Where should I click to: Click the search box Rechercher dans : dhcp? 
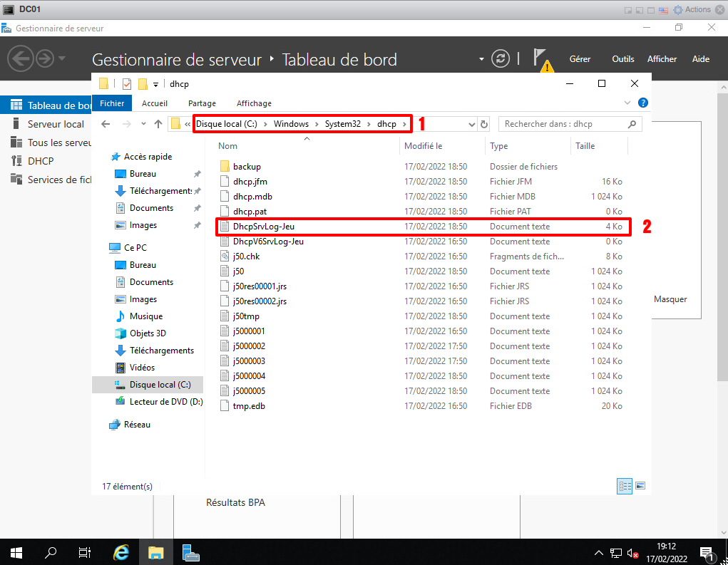563,124
